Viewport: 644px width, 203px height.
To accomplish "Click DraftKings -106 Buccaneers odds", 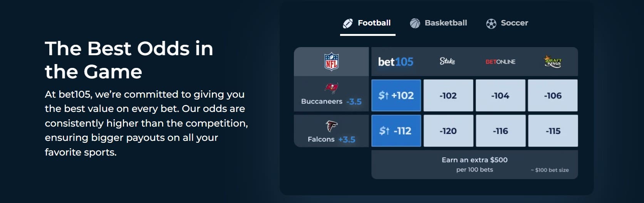I will 553,95.
